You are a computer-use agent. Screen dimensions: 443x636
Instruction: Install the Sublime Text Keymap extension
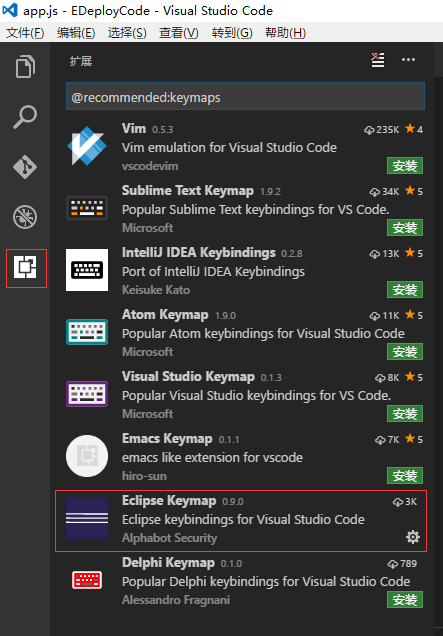coord(405,228)
